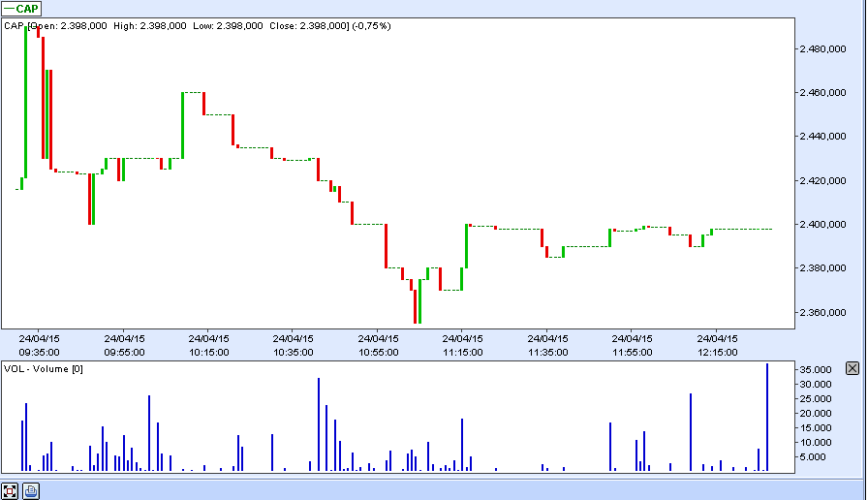This screenshot has width=868, height=500.
Task: Click the 2.420,000 price axis label
Action: (823, 180)
